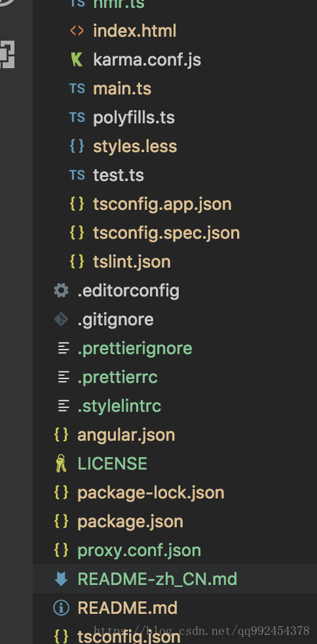This screenshot has height=644, width=317.
Task: Click the git icon next to .gitignore
Action: click(x=61, y=319)
